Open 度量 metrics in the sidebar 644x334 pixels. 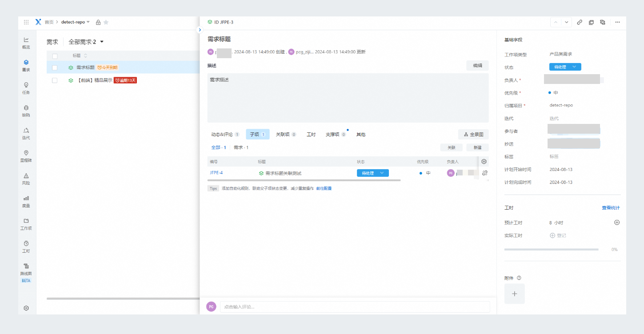pos(26,202)
